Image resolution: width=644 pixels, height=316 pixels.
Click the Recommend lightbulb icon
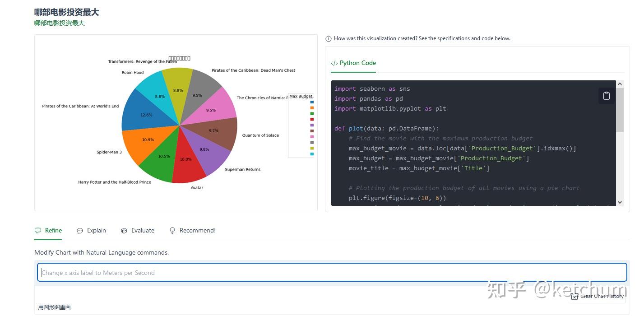coord(172,231)
